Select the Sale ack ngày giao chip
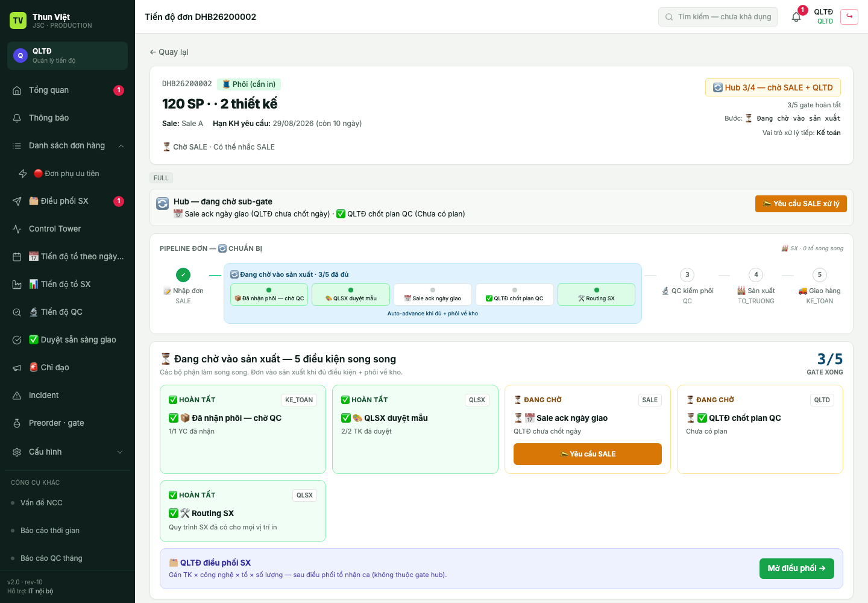 (x=432, y=295)
